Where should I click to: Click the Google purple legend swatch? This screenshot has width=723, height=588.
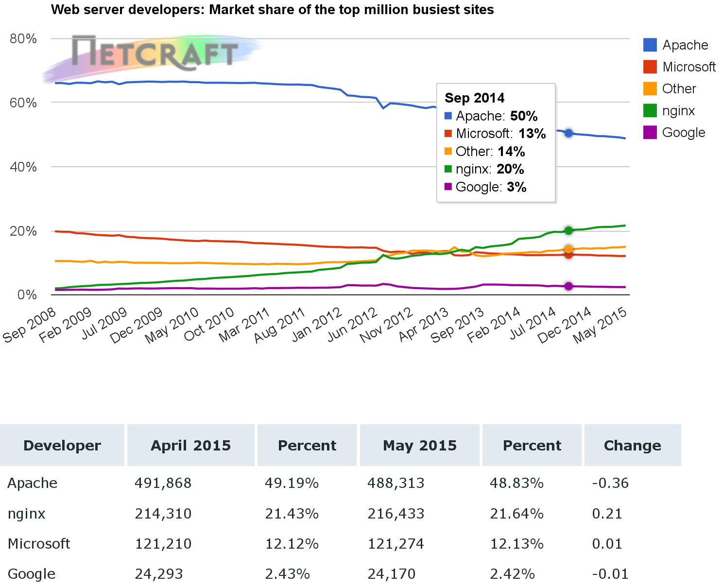(650, 132)
